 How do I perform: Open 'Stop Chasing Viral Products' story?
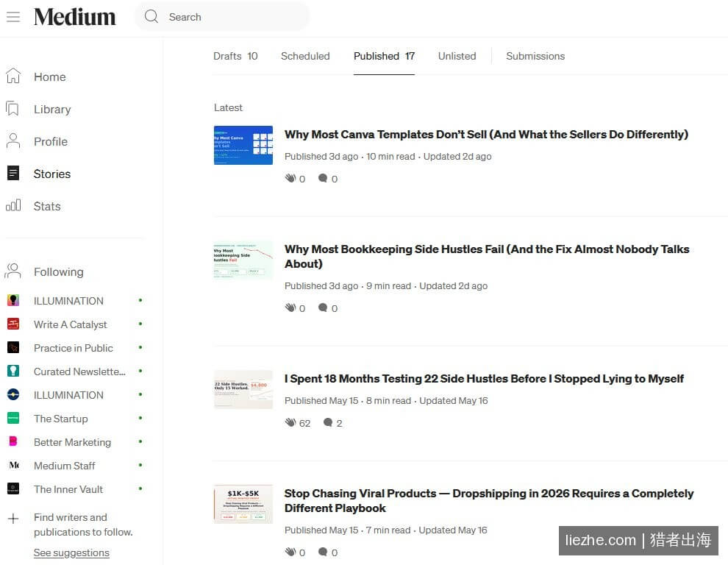pyautogui.click(x=489, y=501)
